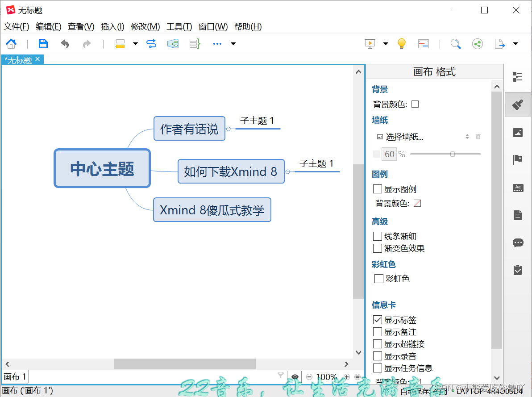Add a relationship line via toolbar icon
This screenshot has width=532, height=397.
click(151, 43)
